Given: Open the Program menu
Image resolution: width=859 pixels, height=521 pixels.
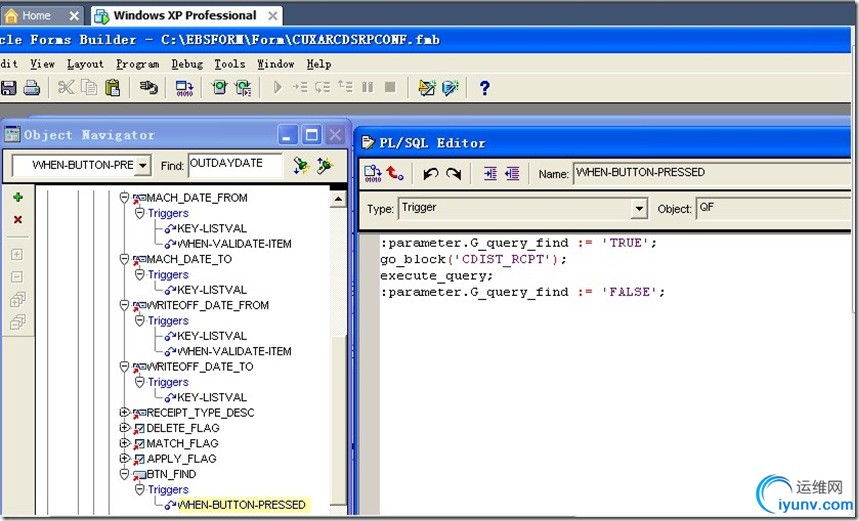Looking at the screenshot, I should tap(138, 64).
